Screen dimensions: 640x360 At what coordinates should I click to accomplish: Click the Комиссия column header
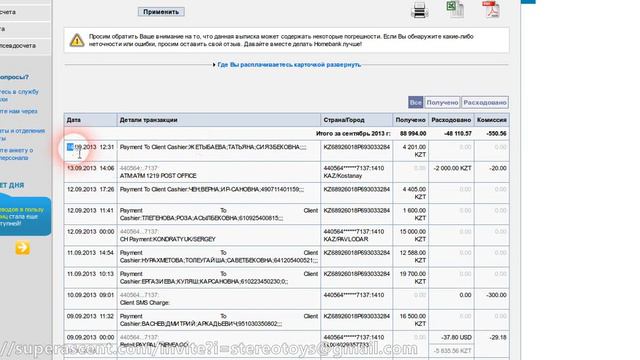[x=491, y=120]
